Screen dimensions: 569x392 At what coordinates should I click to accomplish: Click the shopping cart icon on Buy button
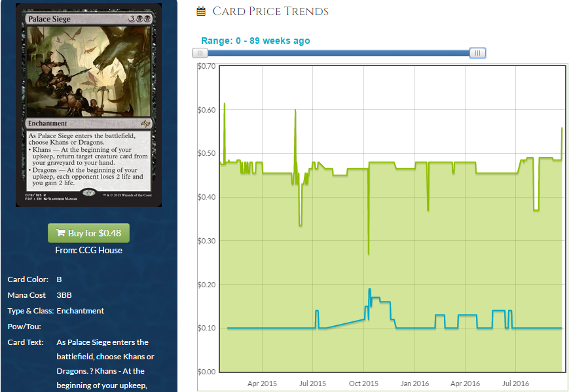coord(61,233)
